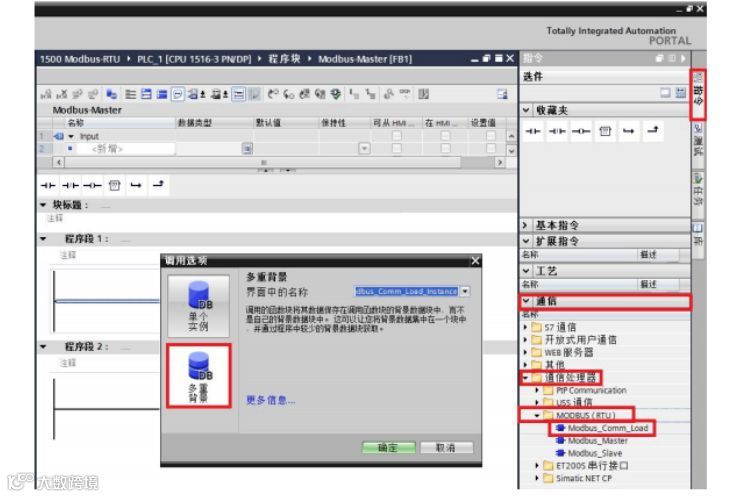Screen dimensions: 747x497
Task: Collapse the 通信 section
Action: (x=526, y=301)
